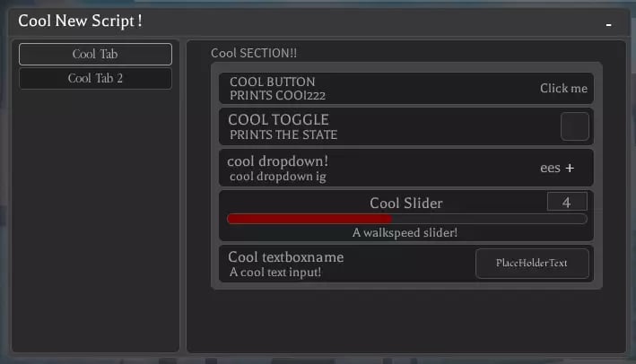Click the COOL BUTTON label
The width and height of the screenshot is (636, 364).
tap(272, 82)
